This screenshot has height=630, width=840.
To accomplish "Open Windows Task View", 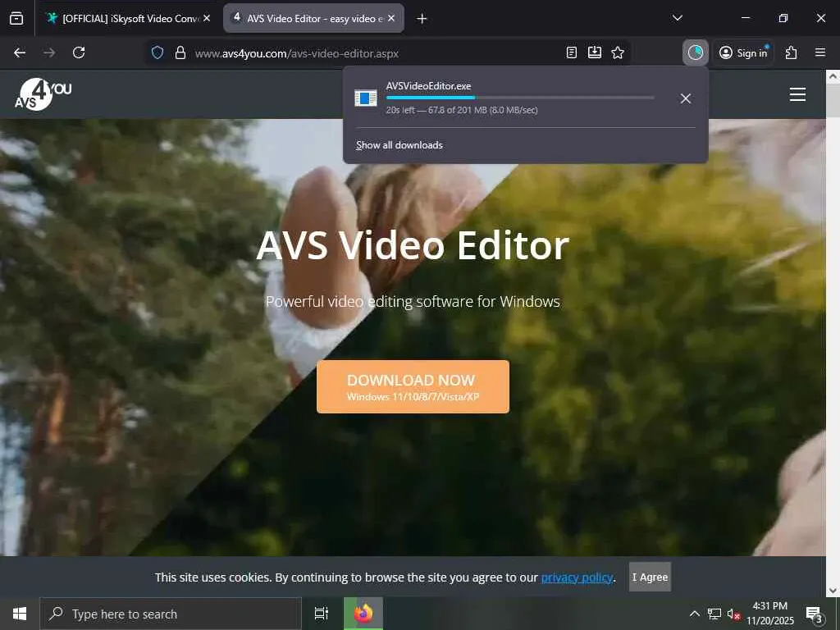I will [322, 614].
